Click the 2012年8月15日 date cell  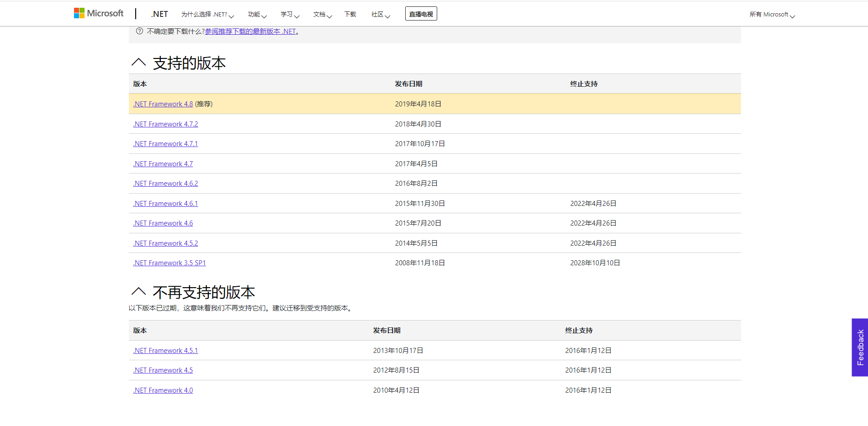396,370
